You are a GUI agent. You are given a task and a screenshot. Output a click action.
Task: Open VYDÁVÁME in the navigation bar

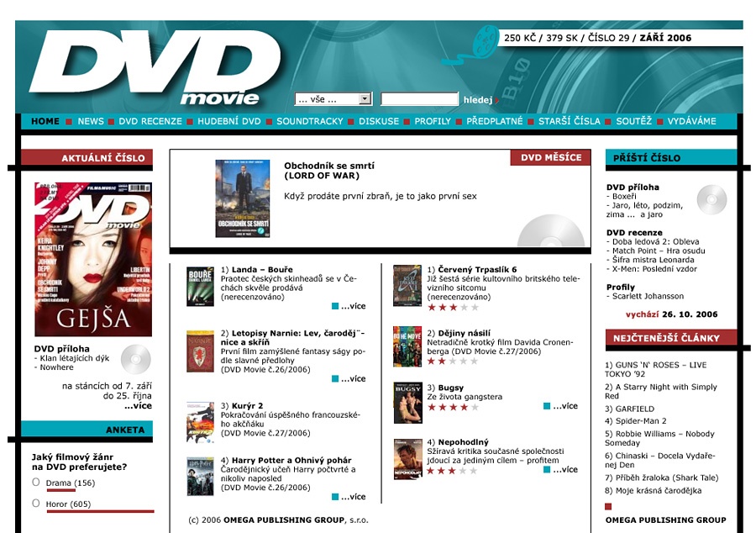pos(692,121)
